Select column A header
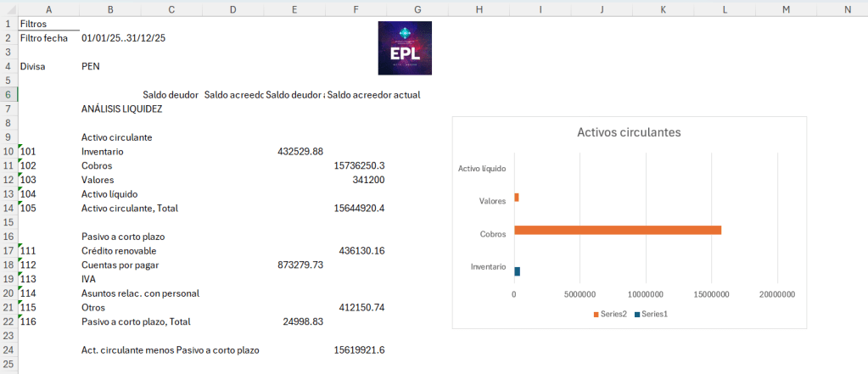Screen dimensions: 868x374 (48, 8)
